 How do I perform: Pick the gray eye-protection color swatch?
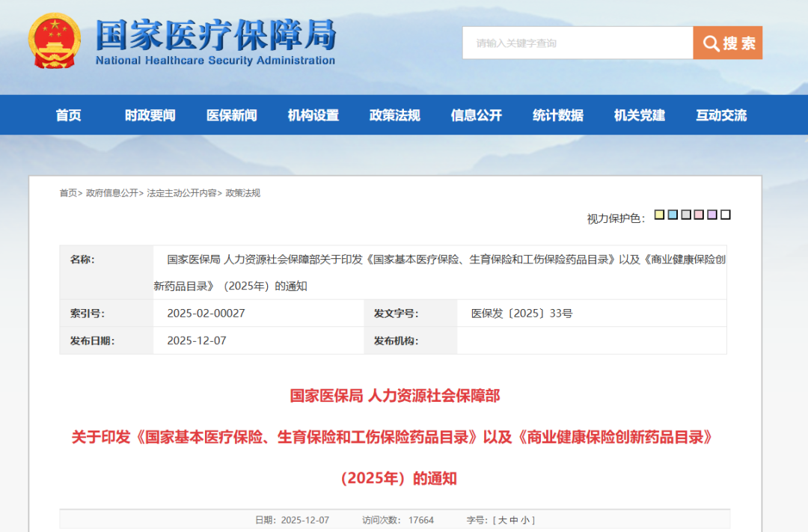coord(686,215)
